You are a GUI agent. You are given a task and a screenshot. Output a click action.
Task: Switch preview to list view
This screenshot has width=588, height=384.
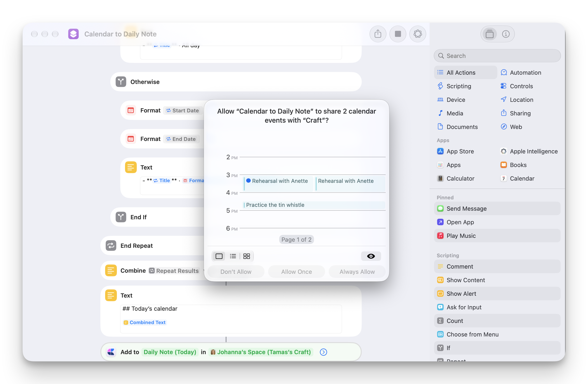click(x=233, y=256)
